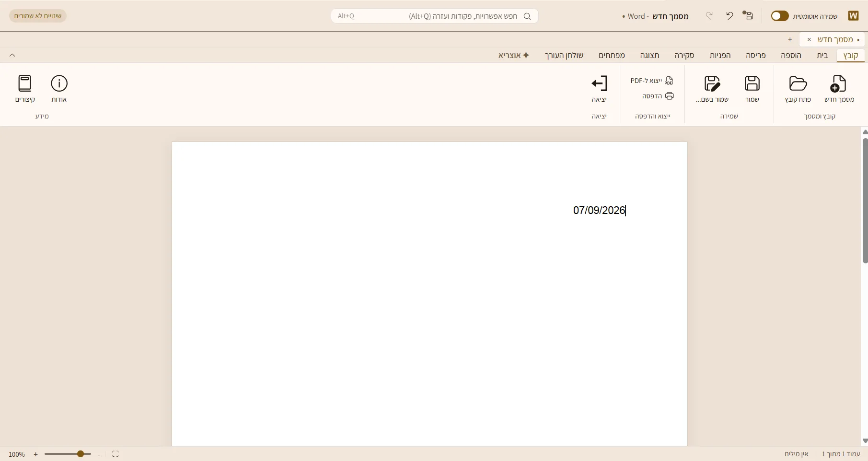Toggle שמירה אוטומטית autosave switch
Screen dimensions: 868x461
pyautogui.click(x=780, y=16)
